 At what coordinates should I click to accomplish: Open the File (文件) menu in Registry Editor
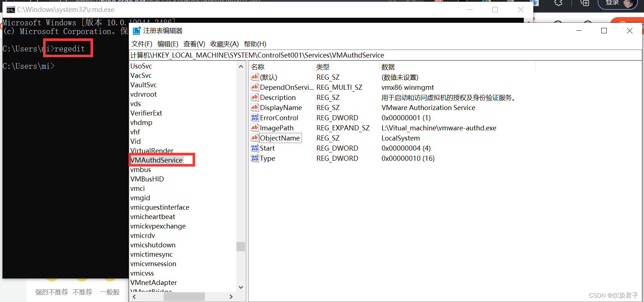pyautogui.click(x=142, y=44)
